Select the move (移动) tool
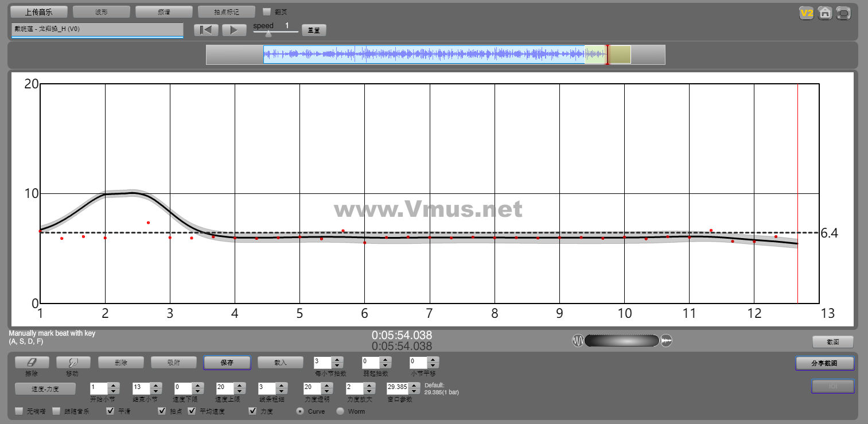The height and width of the screenshot is (424, 868). coord(72,363)
